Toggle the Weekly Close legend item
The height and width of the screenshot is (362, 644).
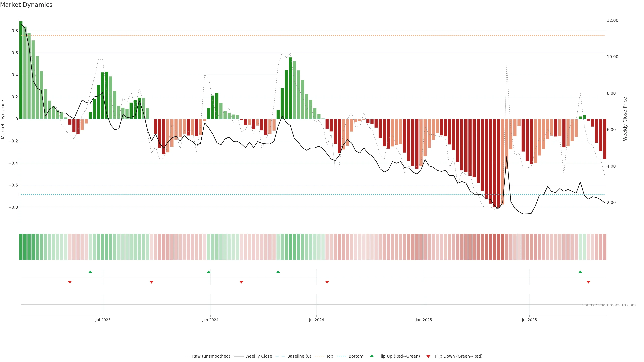pyautogui.click(x=258, y=356)
